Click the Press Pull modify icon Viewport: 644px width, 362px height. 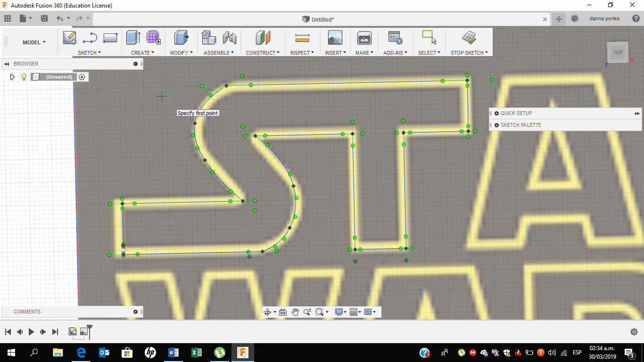tap(181, 38)
